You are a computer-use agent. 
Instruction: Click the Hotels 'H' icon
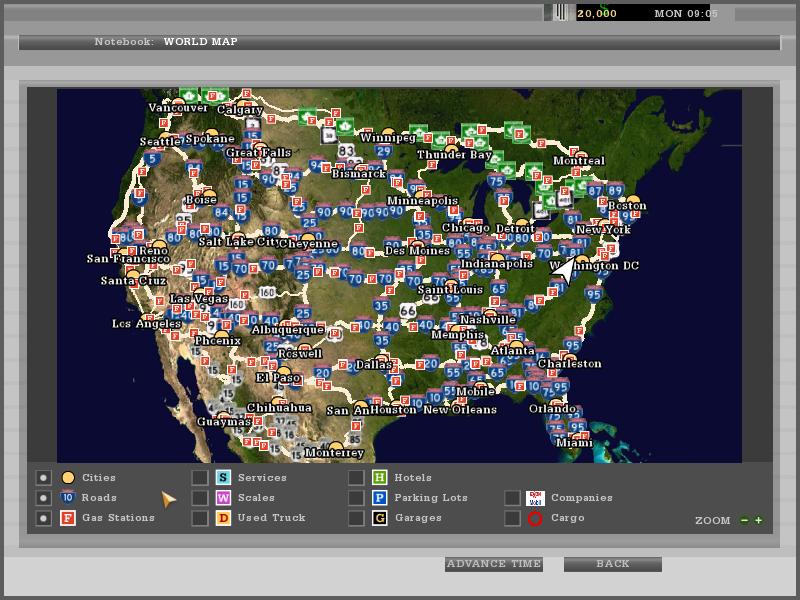click(x=380, y=478)
